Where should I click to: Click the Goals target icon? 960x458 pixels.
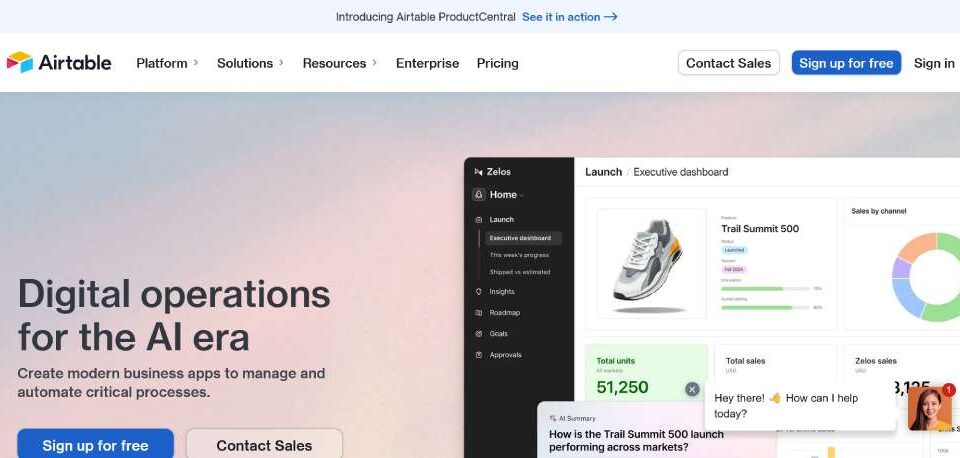[479, 334]
